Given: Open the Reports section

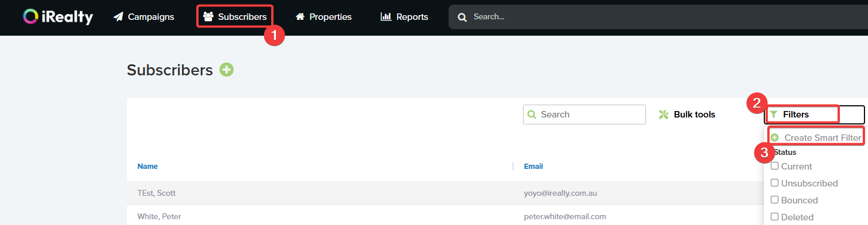Looking at the screenshot, I should 404,17.
